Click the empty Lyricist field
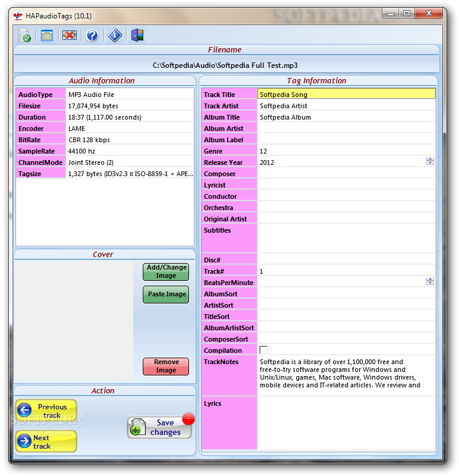This screenshot has width=459, height=476. tap(346, 184)
